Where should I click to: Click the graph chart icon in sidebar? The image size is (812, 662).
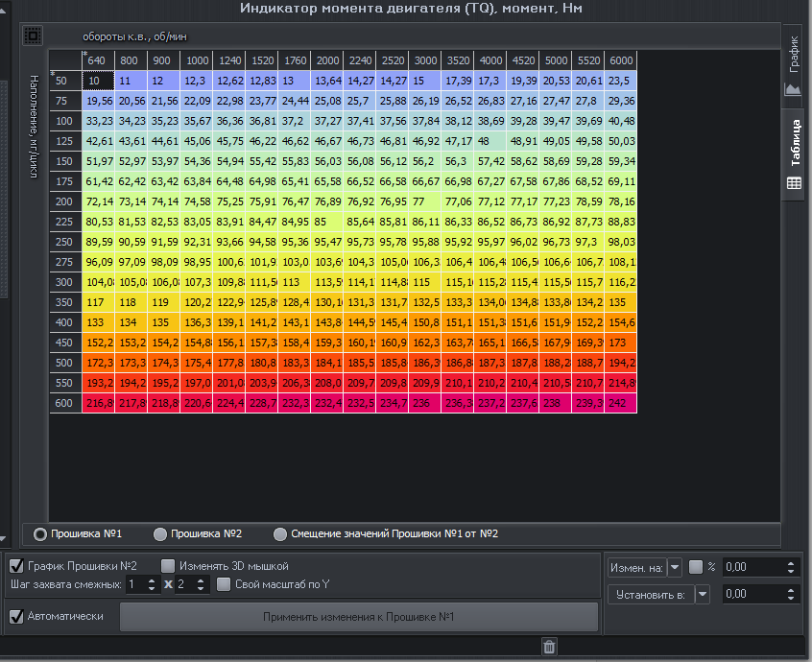tap(794, 89)
